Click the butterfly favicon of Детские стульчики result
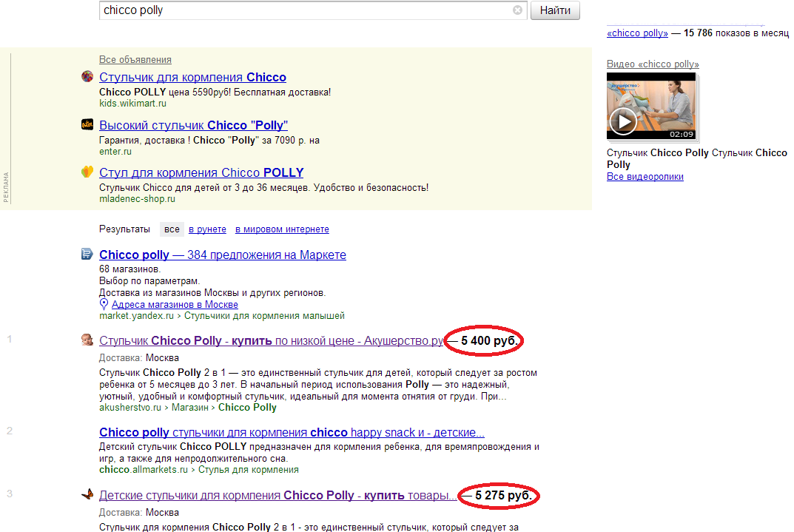The image size is (794, 532). 87,494
